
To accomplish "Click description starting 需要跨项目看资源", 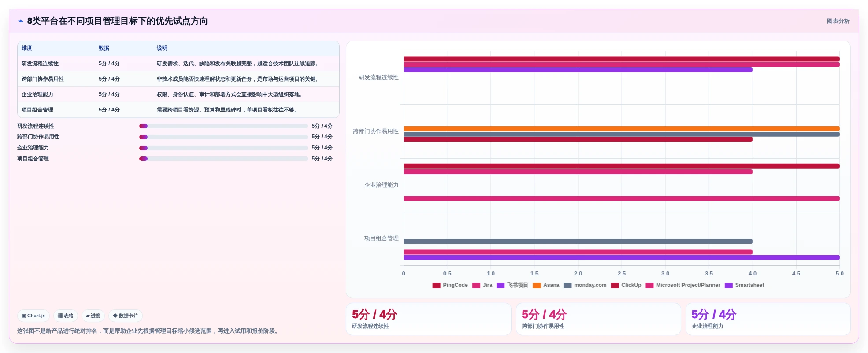I will (x=227, y=110).
